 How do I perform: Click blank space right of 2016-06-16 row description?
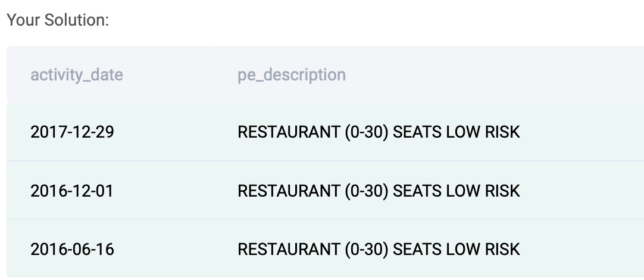582,249
